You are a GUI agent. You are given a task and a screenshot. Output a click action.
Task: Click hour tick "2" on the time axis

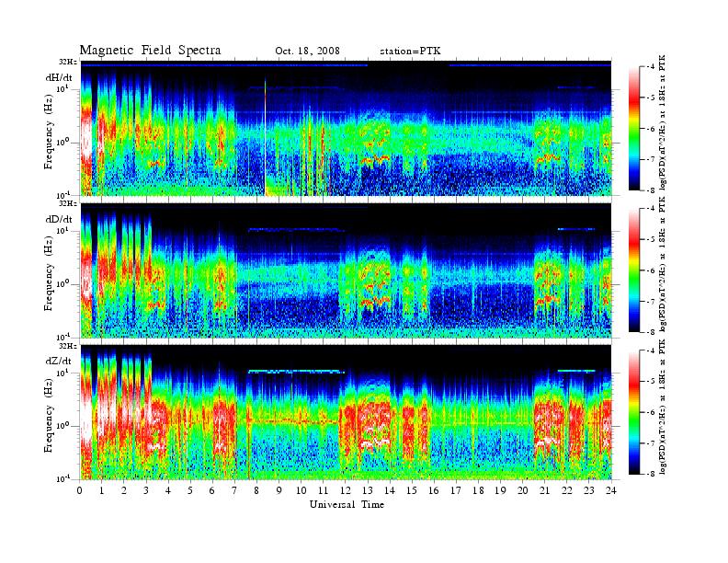click(124, 490)
